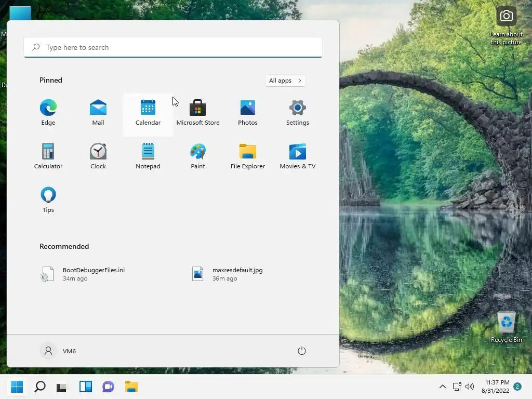Viewport: 532px width, 399px height.
Task: Open Settings from the pinned apps
Action: [x=298, y=113]
